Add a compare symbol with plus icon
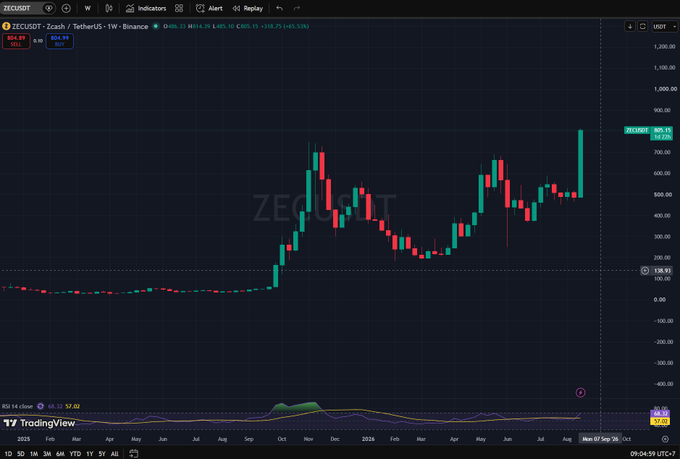680x459 pixels. (x=66, y=8)
